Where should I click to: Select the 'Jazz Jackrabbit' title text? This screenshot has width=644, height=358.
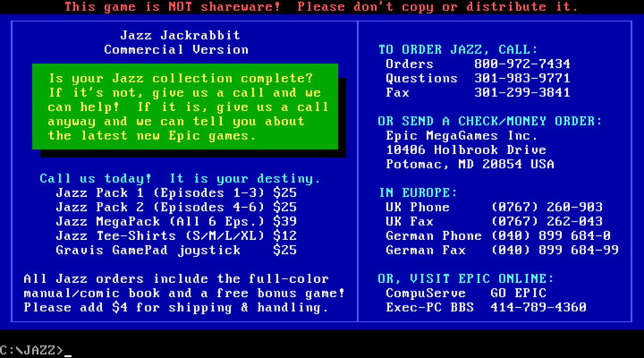coord(180,35)
